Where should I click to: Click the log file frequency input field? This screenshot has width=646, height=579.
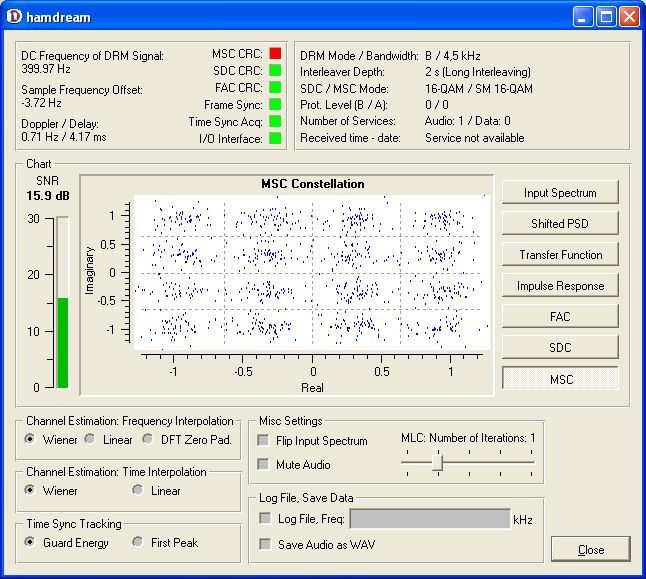pos(430,518)
